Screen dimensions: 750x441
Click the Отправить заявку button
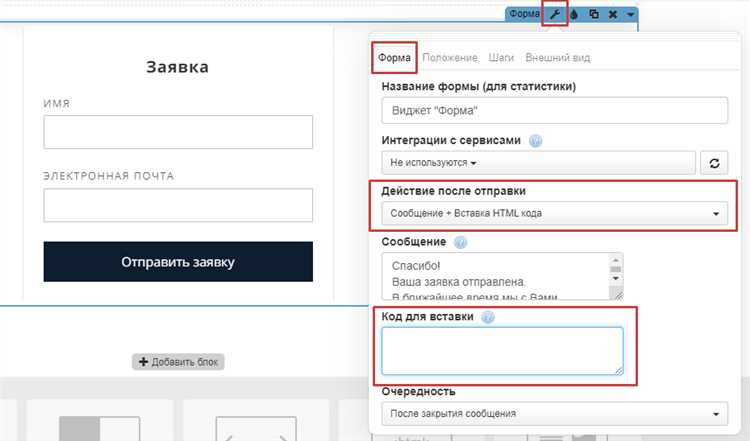178,262
